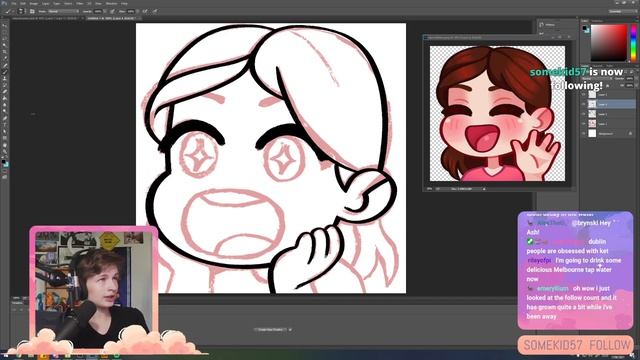This screenshot has height=360, width=640.
Task: Select the Background layer thumbnail
Action: point(592,133)
